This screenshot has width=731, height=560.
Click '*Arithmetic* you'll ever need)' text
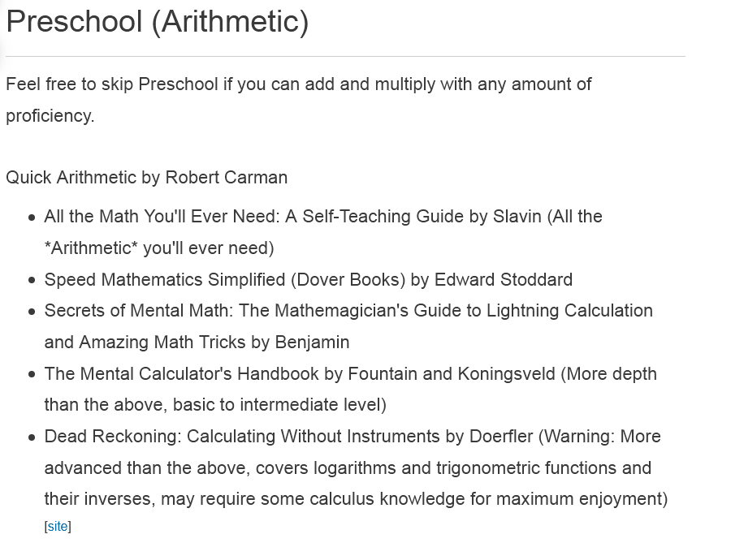[x=159, y=248]
